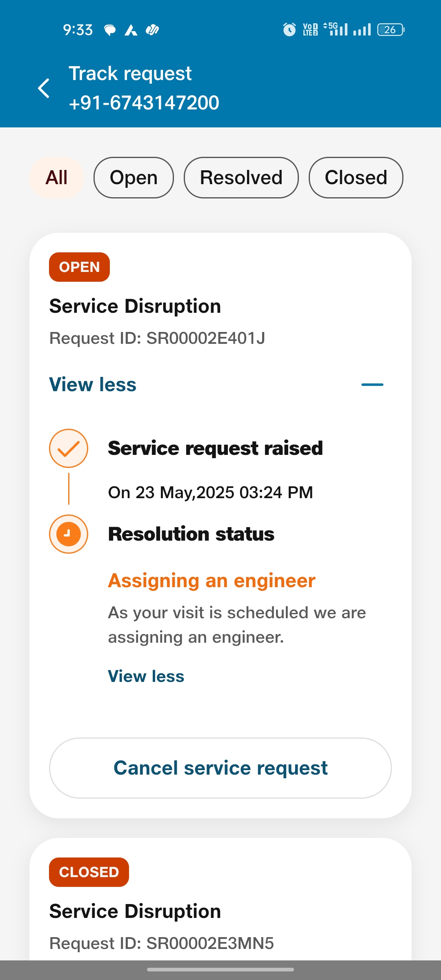Click the orange clock status icon
The width and height of the screenshot is (441, 980).
pyautogui.click(x=69, y=534)
